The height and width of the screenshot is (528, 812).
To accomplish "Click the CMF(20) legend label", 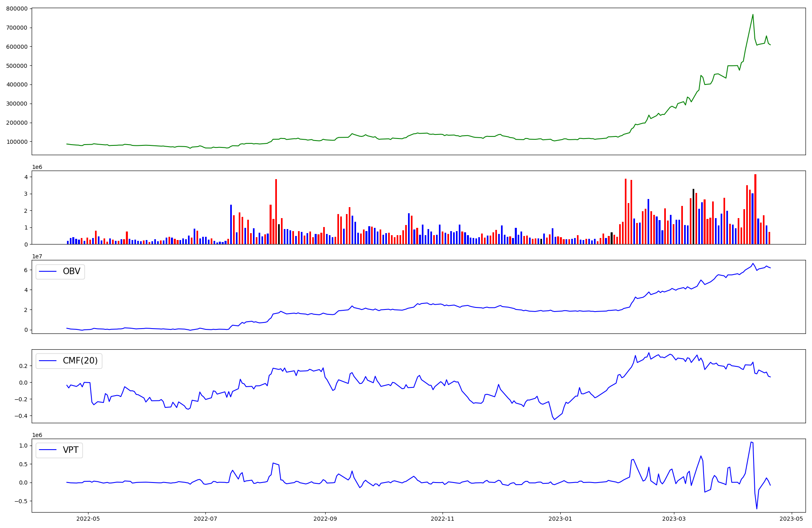I will coord(80,361).
